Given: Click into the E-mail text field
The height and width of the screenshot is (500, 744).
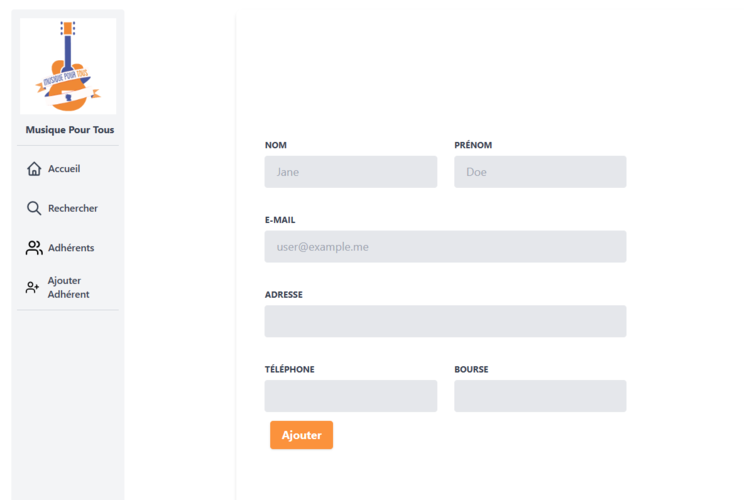Looking at the screenshot, I should [x=445, y=247].
